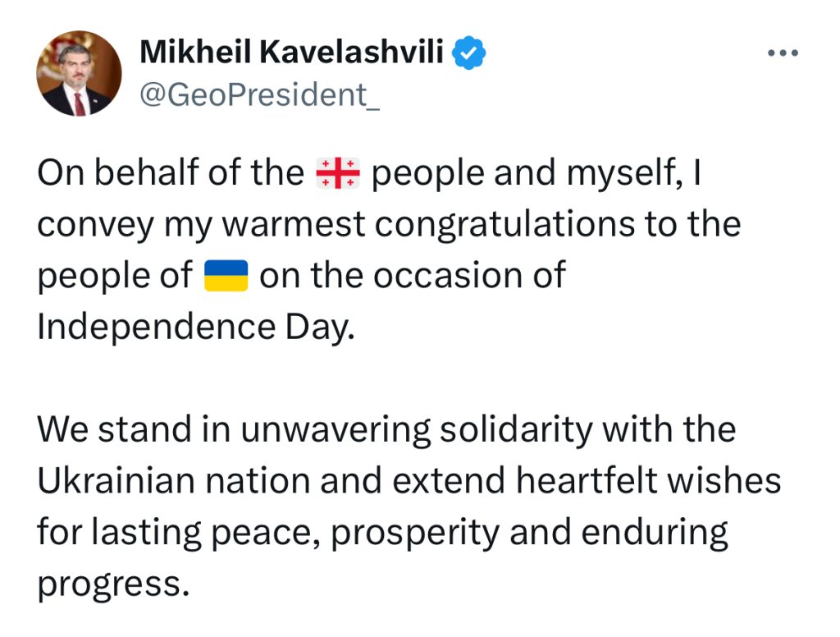Click the words "prosperity and enduring"
This screenshot has height=637, width=840.
530,534
